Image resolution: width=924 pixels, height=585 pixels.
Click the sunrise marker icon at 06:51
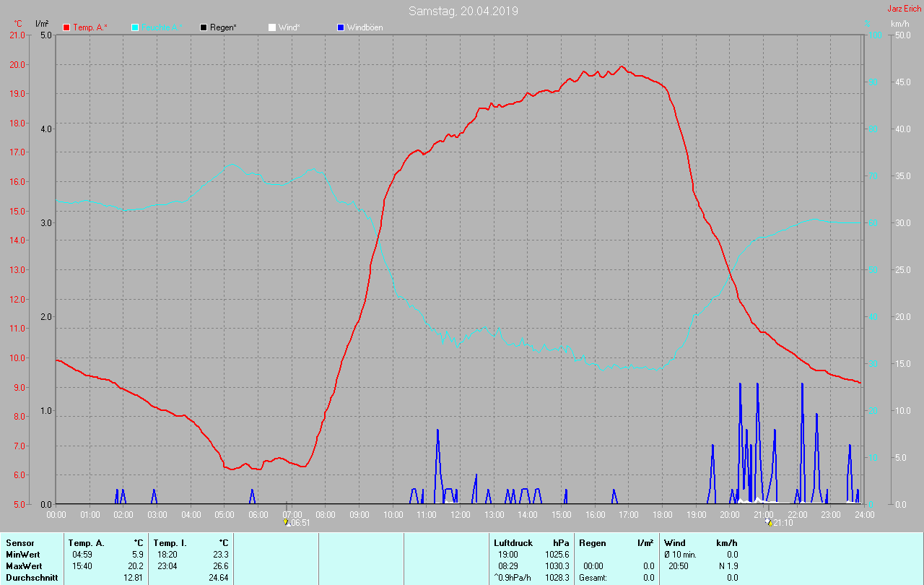coord(287,522)
